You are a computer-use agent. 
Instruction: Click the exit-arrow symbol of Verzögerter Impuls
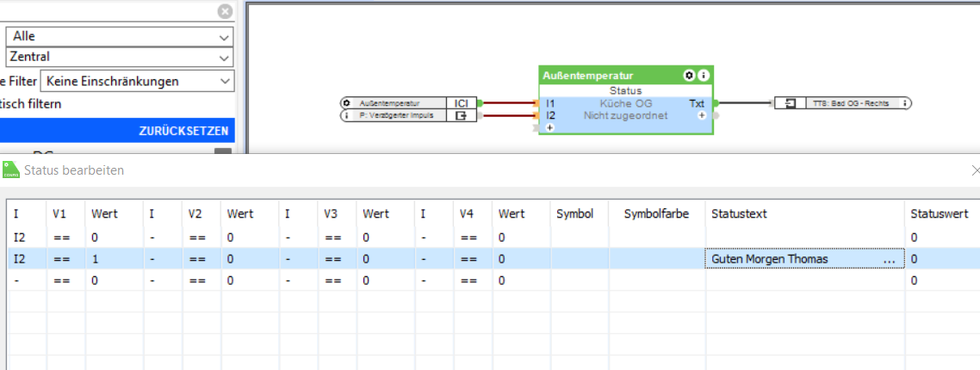(x=462, y=115)
